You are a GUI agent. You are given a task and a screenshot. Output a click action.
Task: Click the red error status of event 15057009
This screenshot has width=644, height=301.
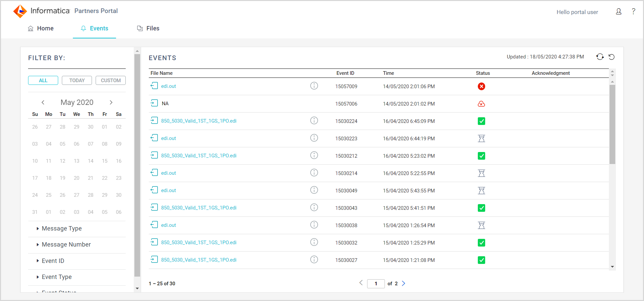click(481, 87)
